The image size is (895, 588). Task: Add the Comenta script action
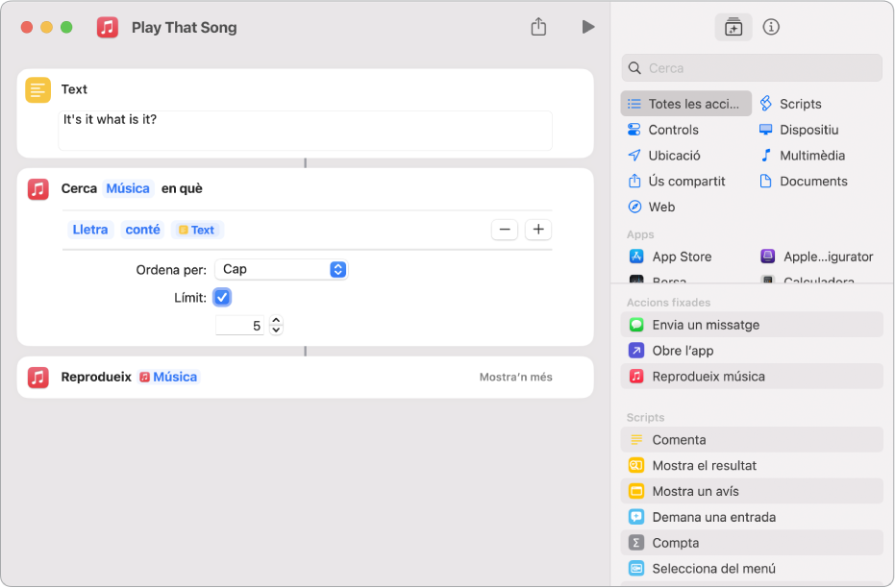click(x=752, y=440)
